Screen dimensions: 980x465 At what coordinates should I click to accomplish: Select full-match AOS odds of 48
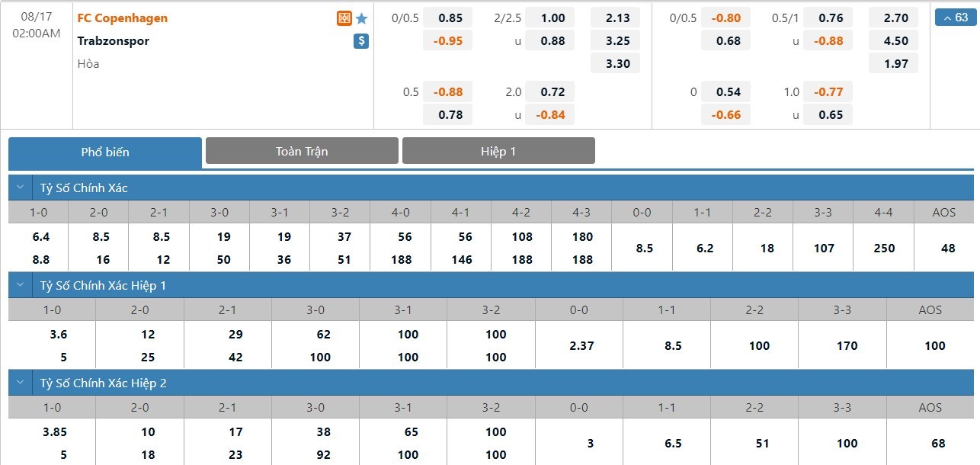(x=943, y=248)
